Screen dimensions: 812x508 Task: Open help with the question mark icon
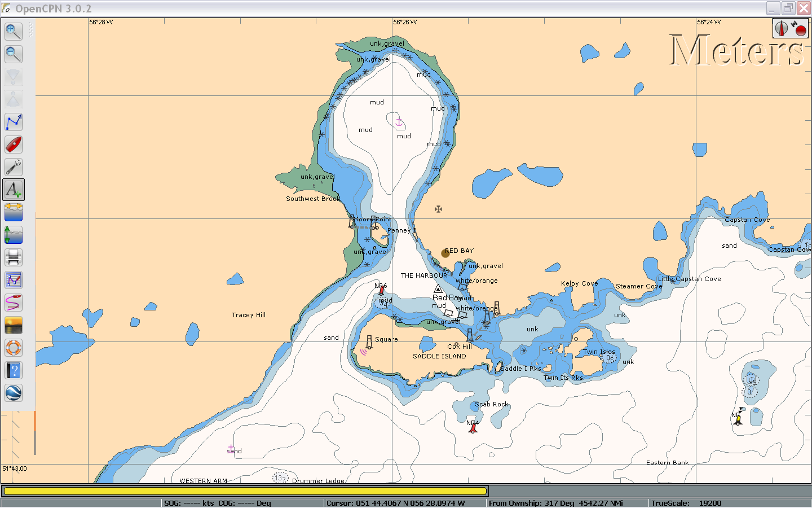pyautogui.click(x=14, y=370)
